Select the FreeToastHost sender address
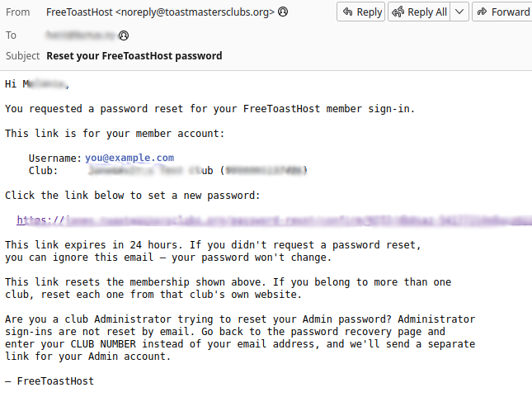532x397 pixels. coord(160,12)
